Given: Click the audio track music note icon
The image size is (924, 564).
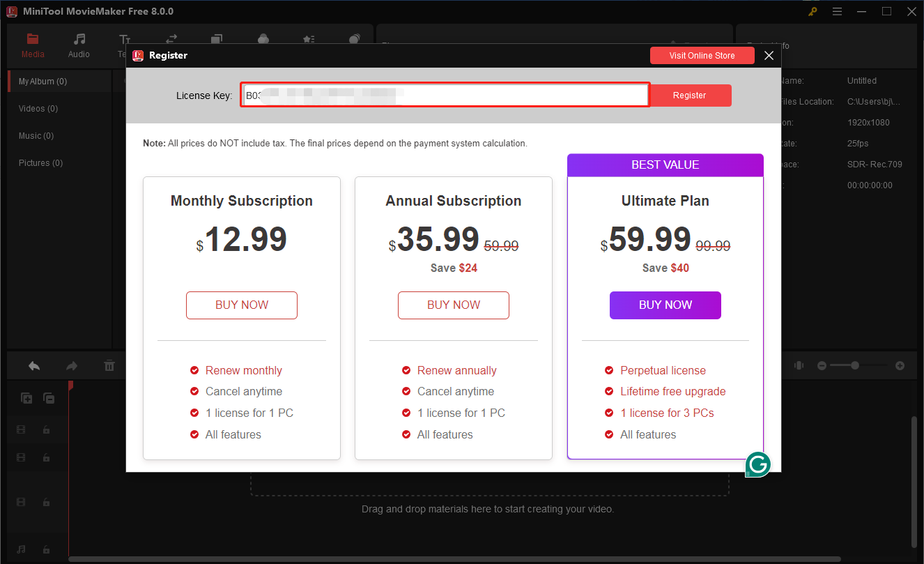Looking at the screenshot, I should tap(21, 549).
